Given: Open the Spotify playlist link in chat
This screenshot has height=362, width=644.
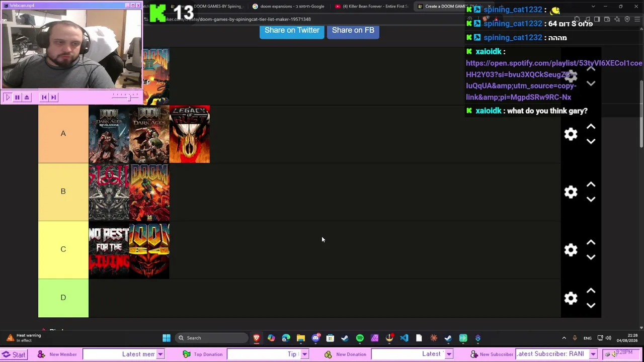Looking at the screenshot, I should (553, 80).
